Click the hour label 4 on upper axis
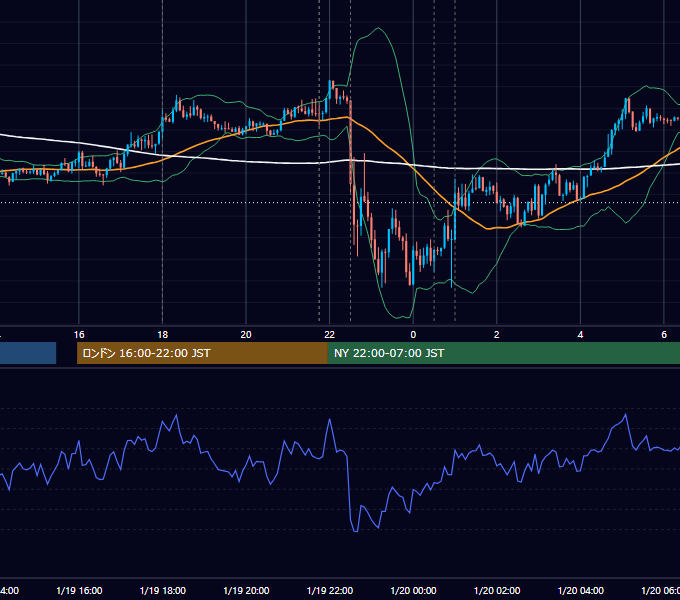Image resolution: width=680 pixels, height=600 pixels. point(580,335)
